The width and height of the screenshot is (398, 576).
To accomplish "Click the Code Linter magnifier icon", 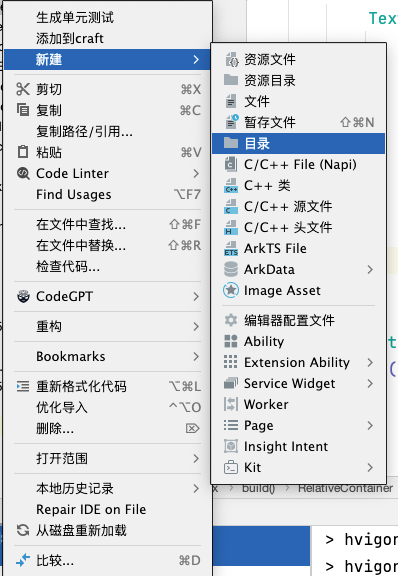I will pos(24,173).
